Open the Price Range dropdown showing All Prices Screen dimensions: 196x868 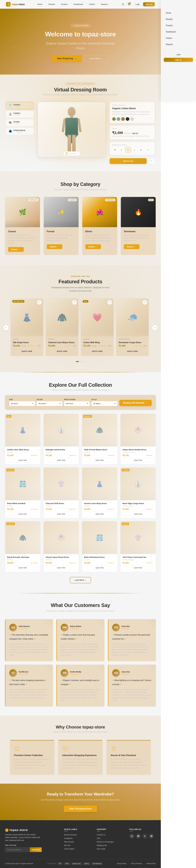click(77, 404)
